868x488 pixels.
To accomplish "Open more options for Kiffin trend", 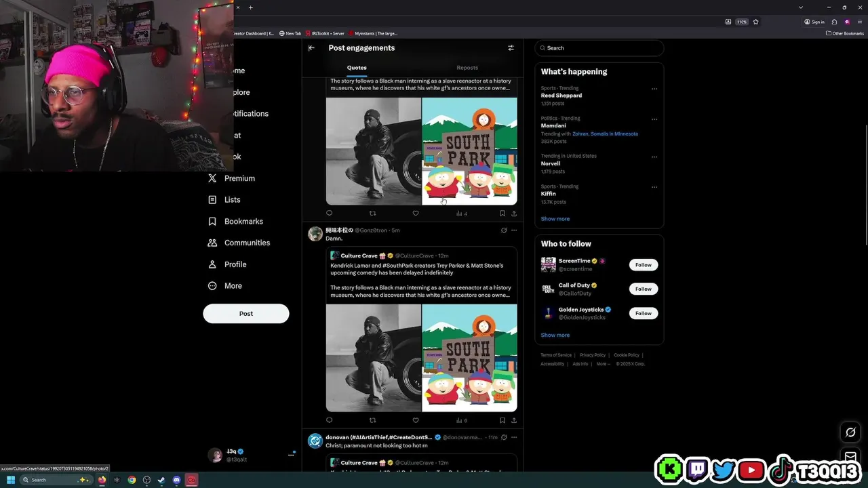I will (654, 187).
